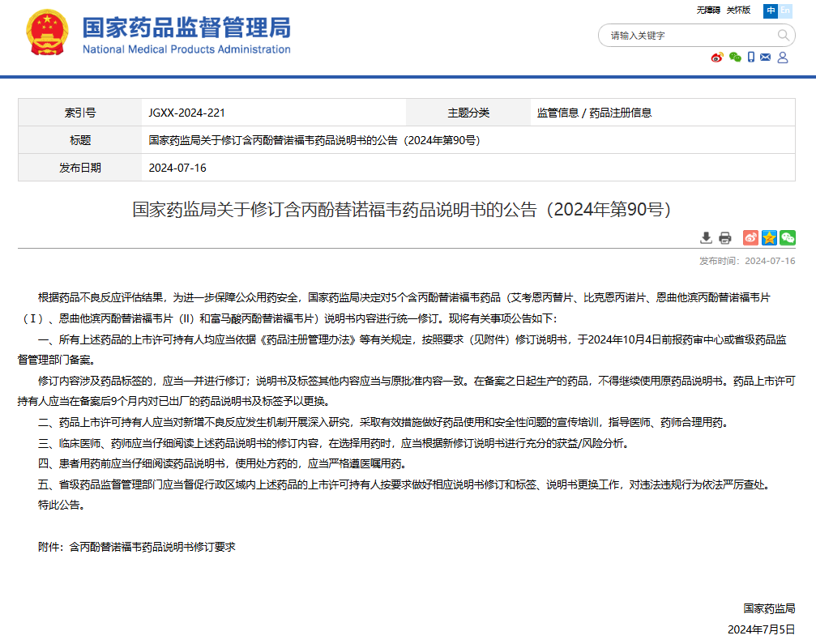Open attachment 含丙酚替诺福韦药品说明书修订要求
The height and width of the screenshot is (644, 816).
152,547
